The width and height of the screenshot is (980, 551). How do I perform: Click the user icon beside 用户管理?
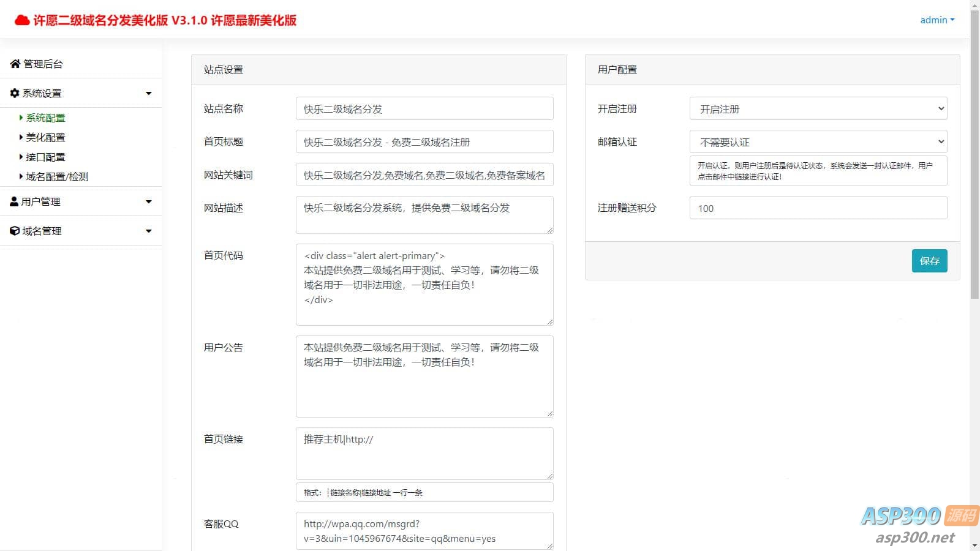(14, 201)
